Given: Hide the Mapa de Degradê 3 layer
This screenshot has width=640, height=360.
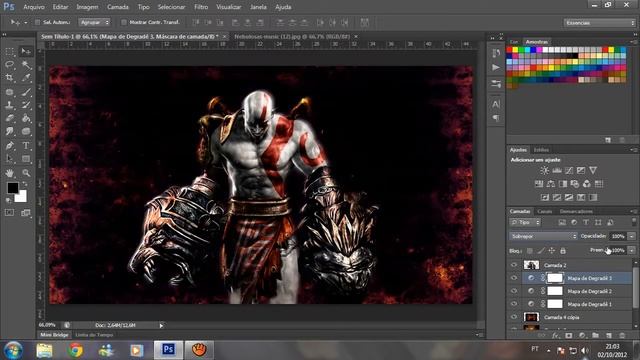Looking at the screenshot, I should tap(514, 278).
